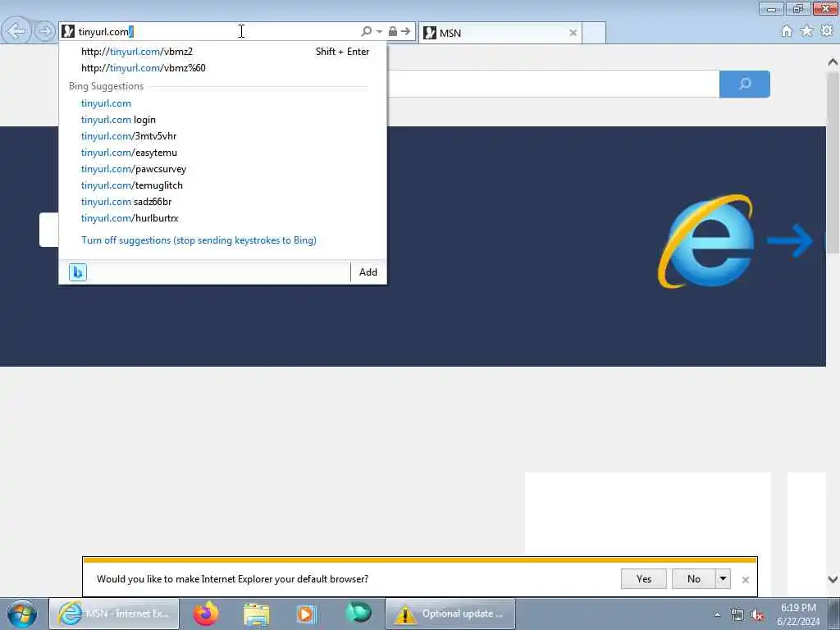Click the taskbar clock 6:19 PM

coord(798,614)
